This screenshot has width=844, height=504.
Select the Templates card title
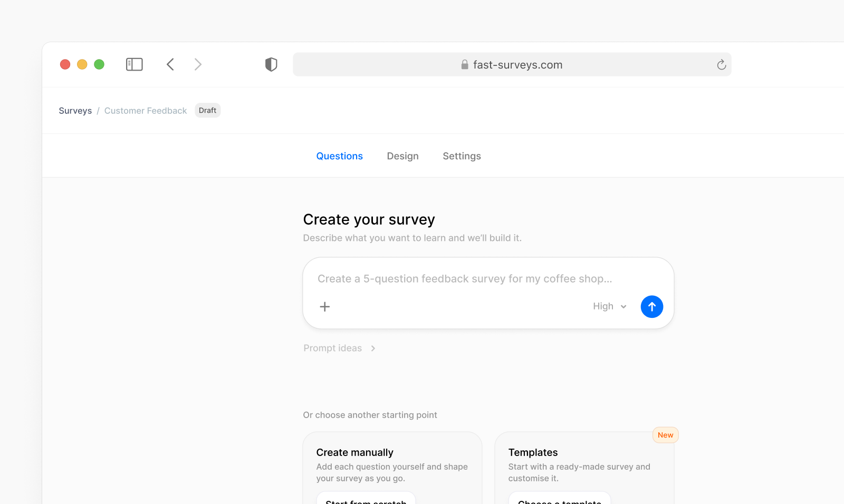coord(533,452)
